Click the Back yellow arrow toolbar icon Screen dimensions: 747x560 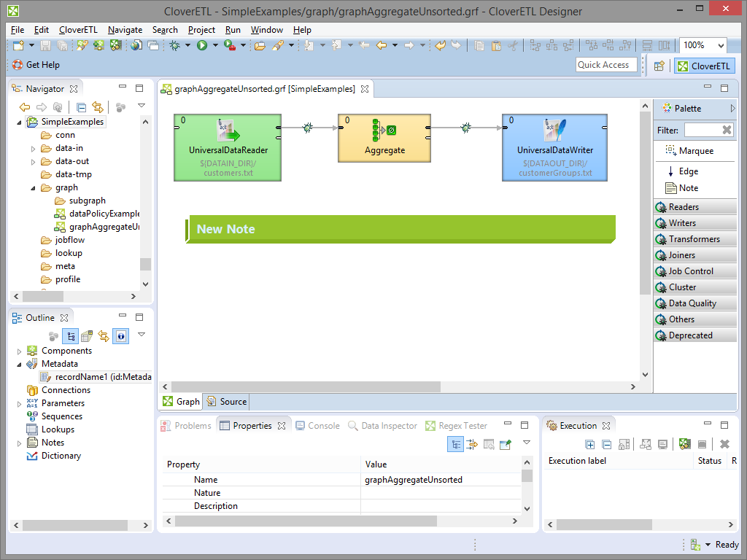[382, 45]
